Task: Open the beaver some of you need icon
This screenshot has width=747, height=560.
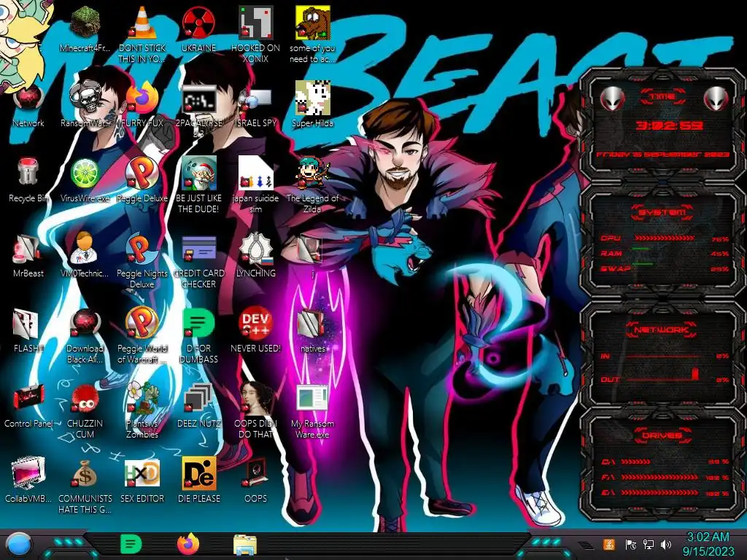Action: 312,23
